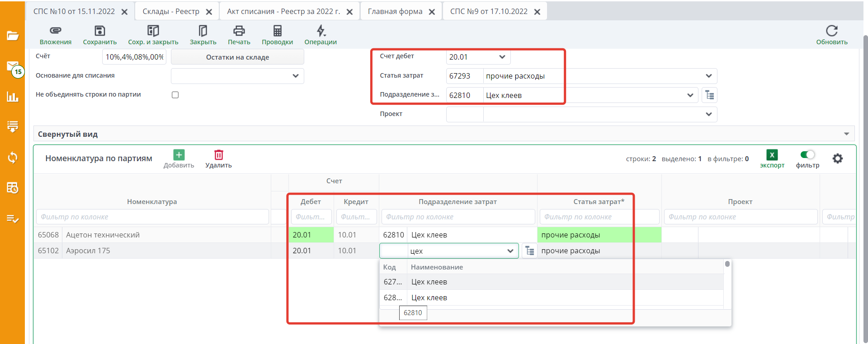Click the 'Остатки на складе' button

(x=237, y=57)
